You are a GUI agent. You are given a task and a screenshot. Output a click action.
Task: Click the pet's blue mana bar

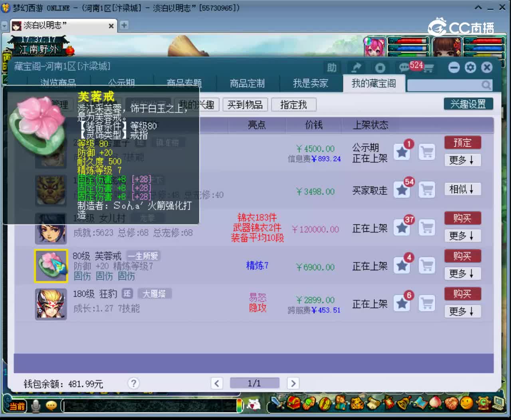(408, 49)
